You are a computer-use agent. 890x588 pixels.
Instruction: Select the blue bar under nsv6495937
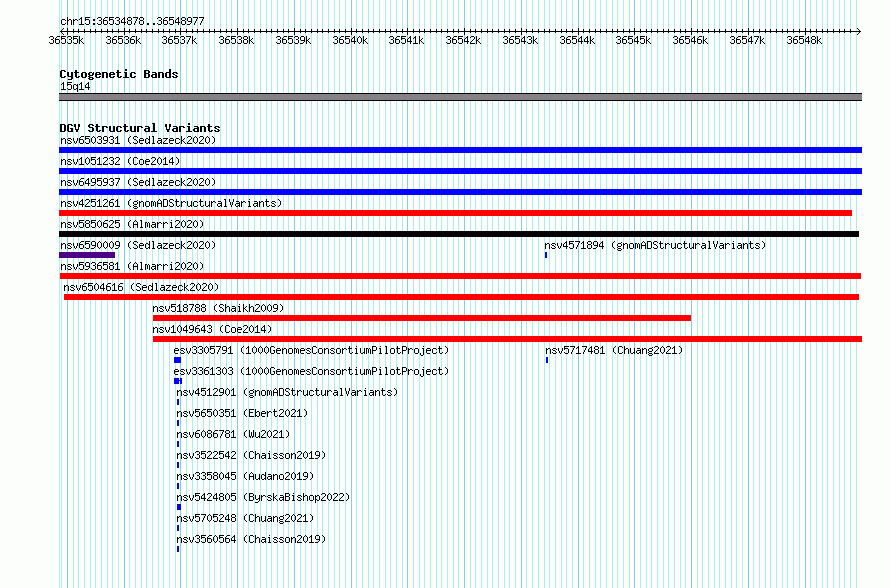[x=460, y=192]
